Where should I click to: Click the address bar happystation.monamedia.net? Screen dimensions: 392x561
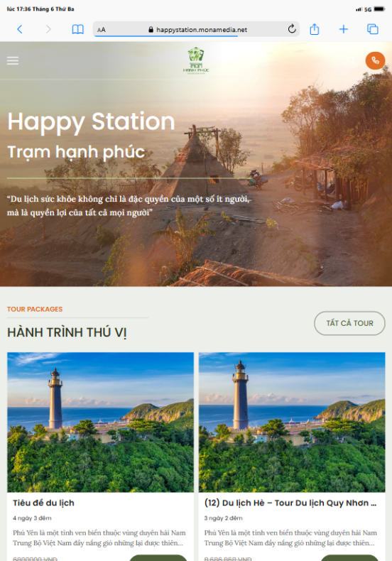pos(196,29)
